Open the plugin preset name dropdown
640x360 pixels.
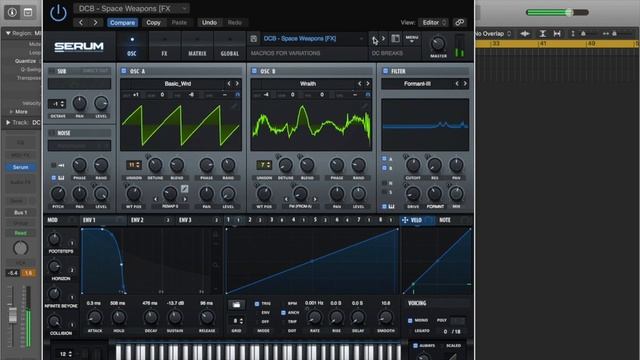[131, 9]
